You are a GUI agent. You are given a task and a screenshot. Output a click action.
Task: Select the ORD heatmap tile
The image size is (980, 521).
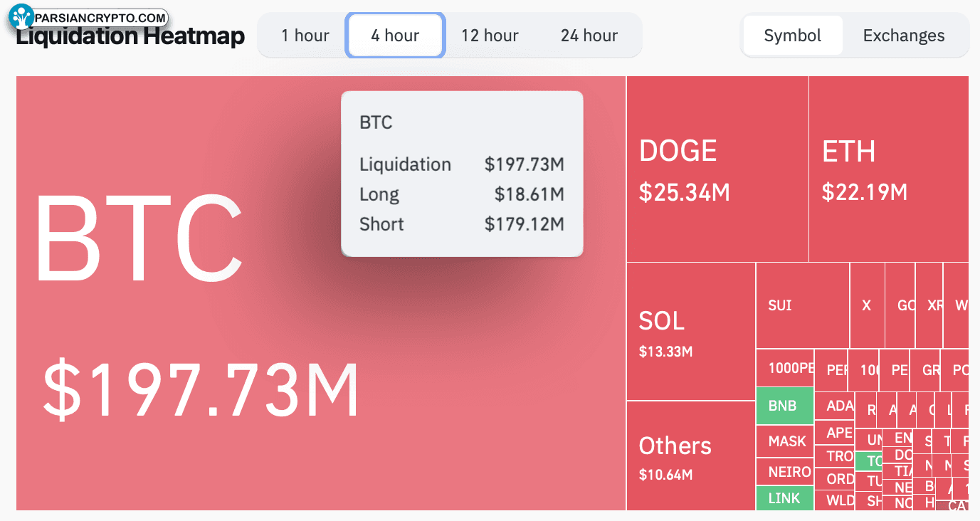point(834,479)
